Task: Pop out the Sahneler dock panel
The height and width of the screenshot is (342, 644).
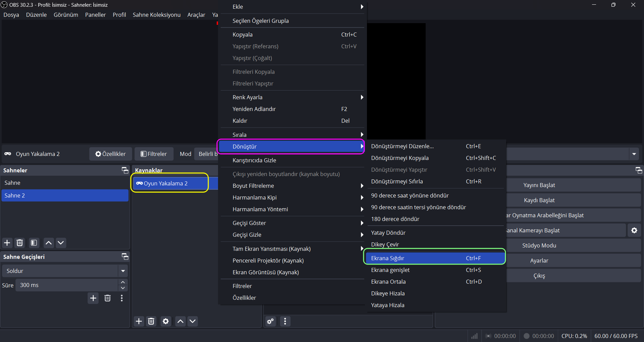Action: coord(125,170)
